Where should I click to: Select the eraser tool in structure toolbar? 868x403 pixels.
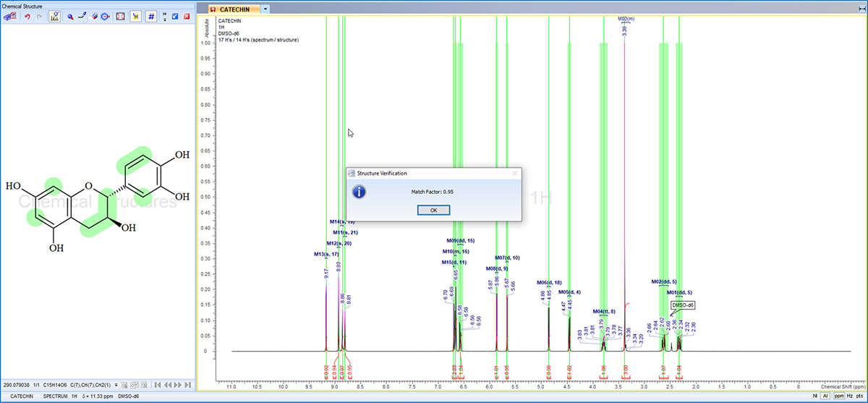94,16
